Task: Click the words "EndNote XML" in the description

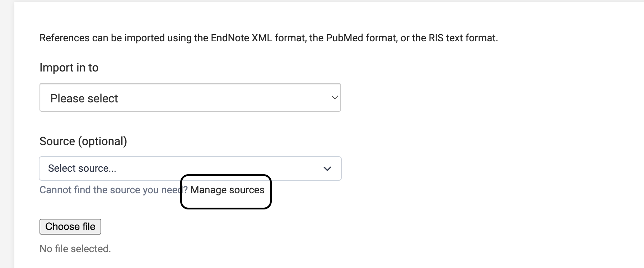Action: pos(241,38)
